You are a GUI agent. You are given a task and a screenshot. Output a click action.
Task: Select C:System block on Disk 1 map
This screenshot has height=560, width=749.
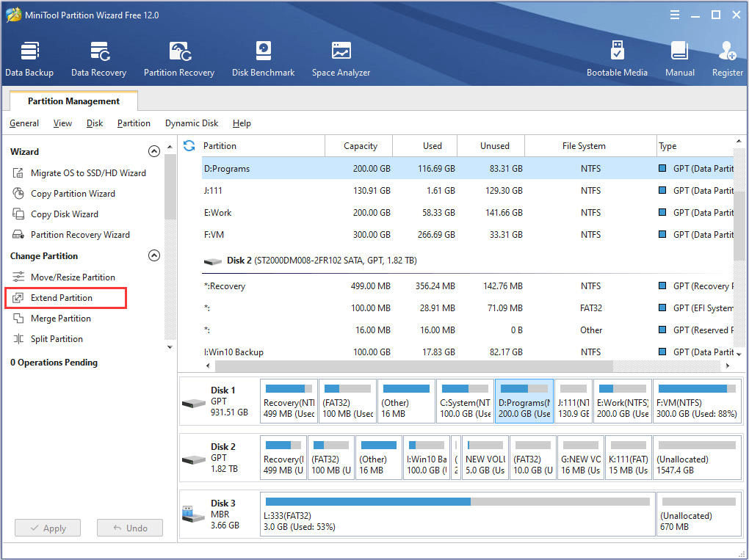point(465,401)
